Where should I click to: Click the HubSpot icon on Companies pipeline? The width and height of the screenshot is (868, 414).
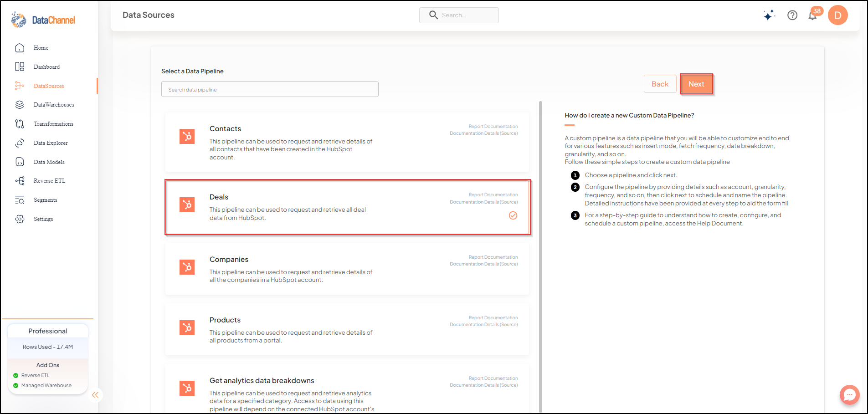(187, 267)
